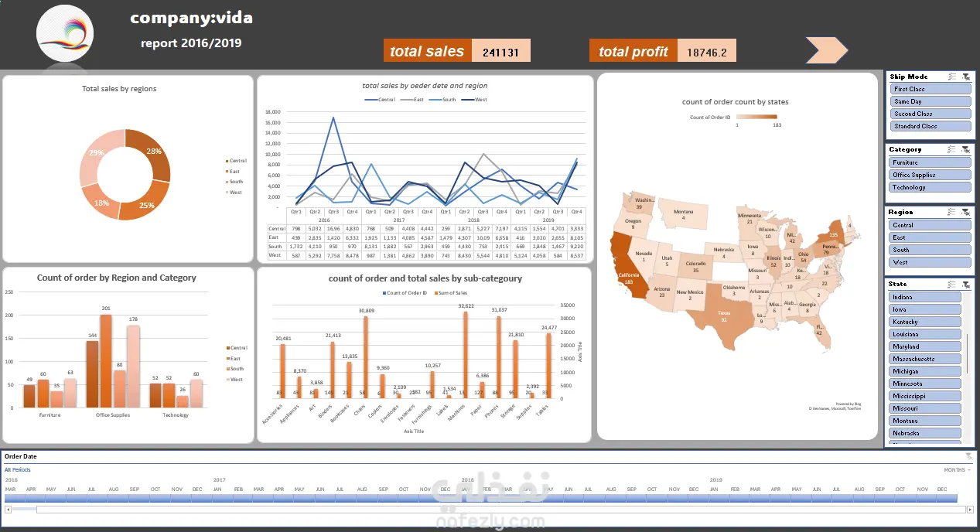Screen dimensions: 980x532
Task: Select California on the states map
Action: 627,268
